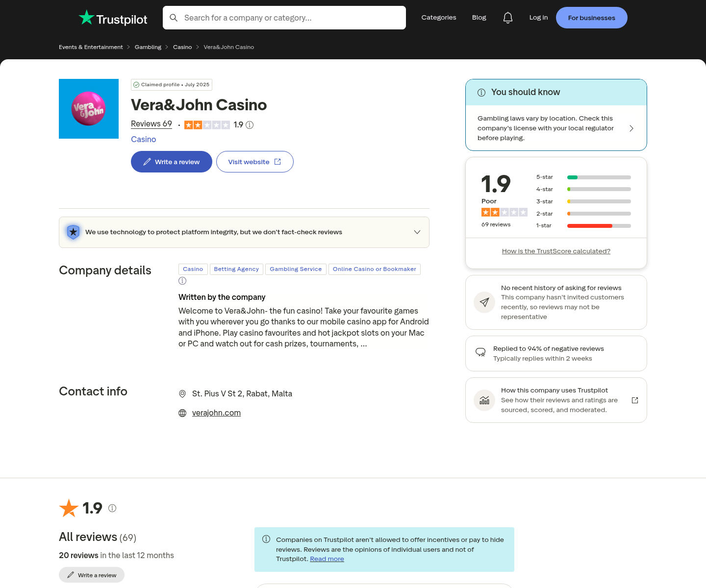Open verajohn.com link
Viewport: 706px width, 588px height.
[x=216, y=413]
